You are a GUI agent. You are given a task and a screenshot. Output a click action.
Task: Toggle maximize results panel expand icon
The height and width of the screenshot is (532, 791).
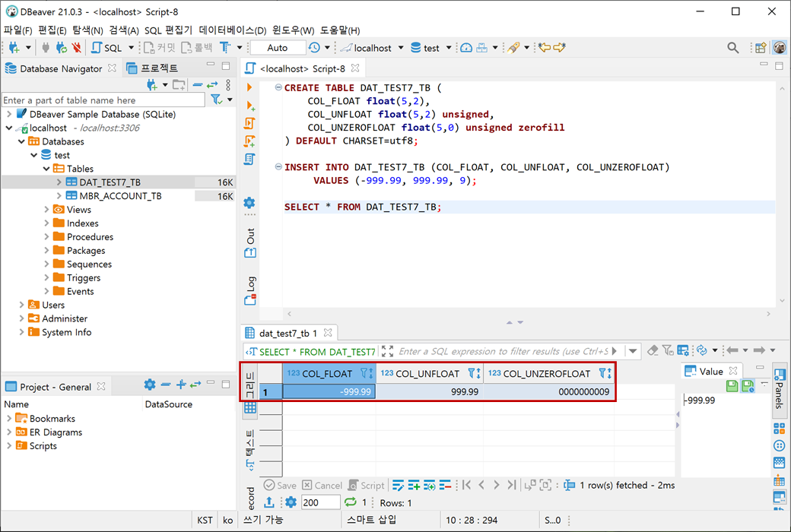point(387,351)
